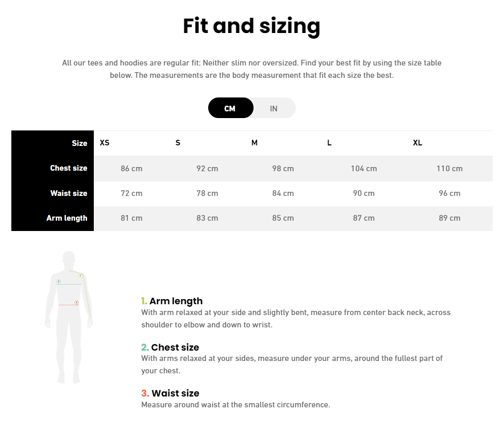The image size is (504, 429).
Task: Select the XL size column header
Action: click(x=417, y=143)
